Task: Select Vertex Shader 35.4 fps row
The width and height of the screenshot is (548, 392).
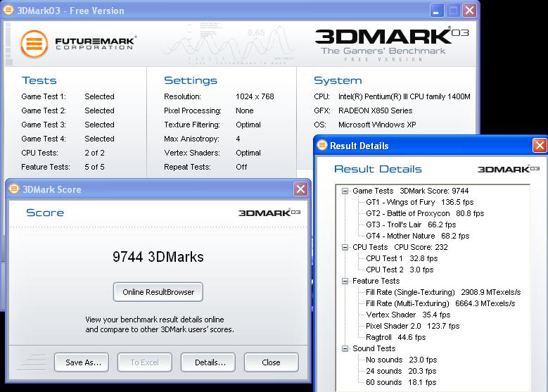Action: coord(408,315)
